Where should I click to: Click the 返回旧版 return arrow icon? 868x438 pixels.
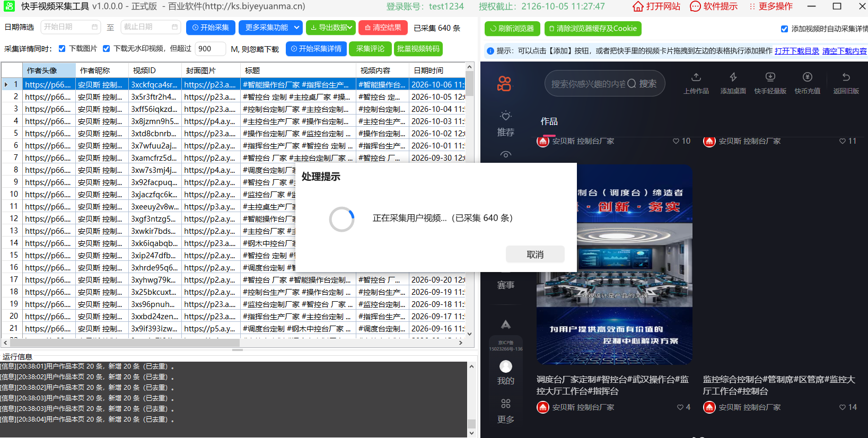(x=846, y=77)
